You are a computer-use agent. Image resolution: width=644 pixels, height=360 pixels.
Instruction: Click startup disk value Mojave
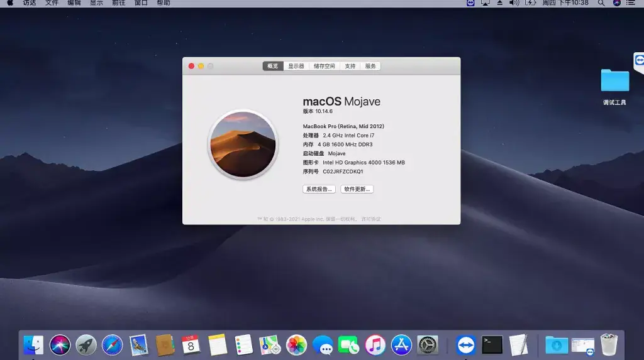point(337,153)
